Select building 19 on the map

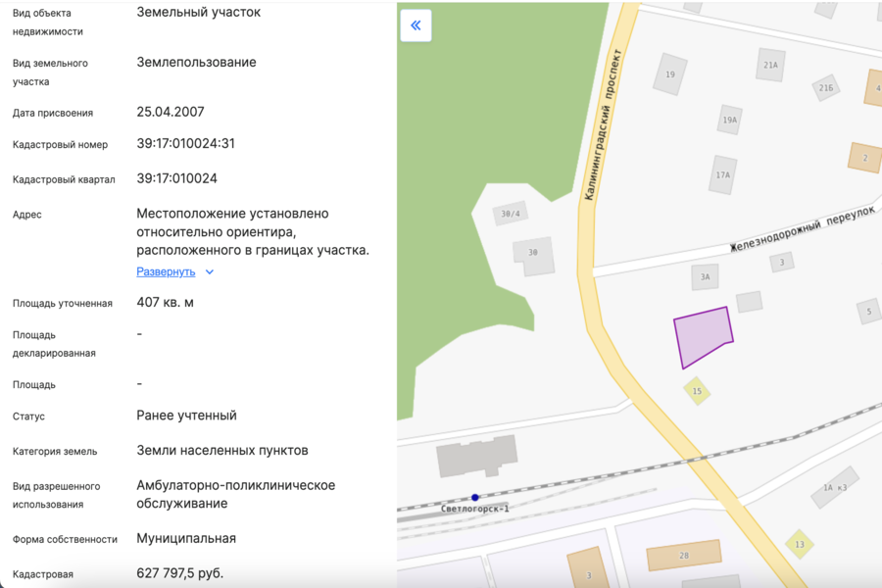coord(670,74)
